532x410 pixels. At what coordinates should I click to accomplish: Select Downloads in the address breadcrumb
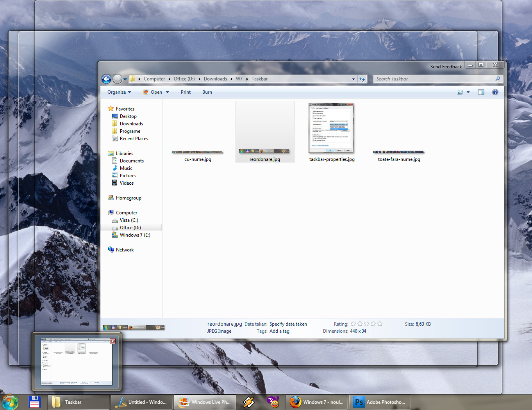tap(215, 79)
